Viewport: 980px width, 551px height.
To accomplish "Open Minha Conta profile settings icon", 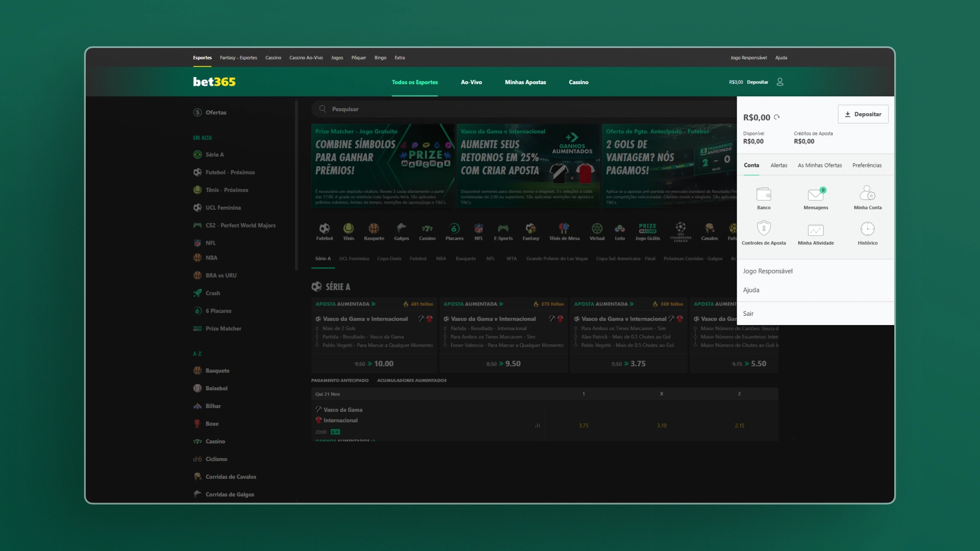I will (x=868, y=193).
